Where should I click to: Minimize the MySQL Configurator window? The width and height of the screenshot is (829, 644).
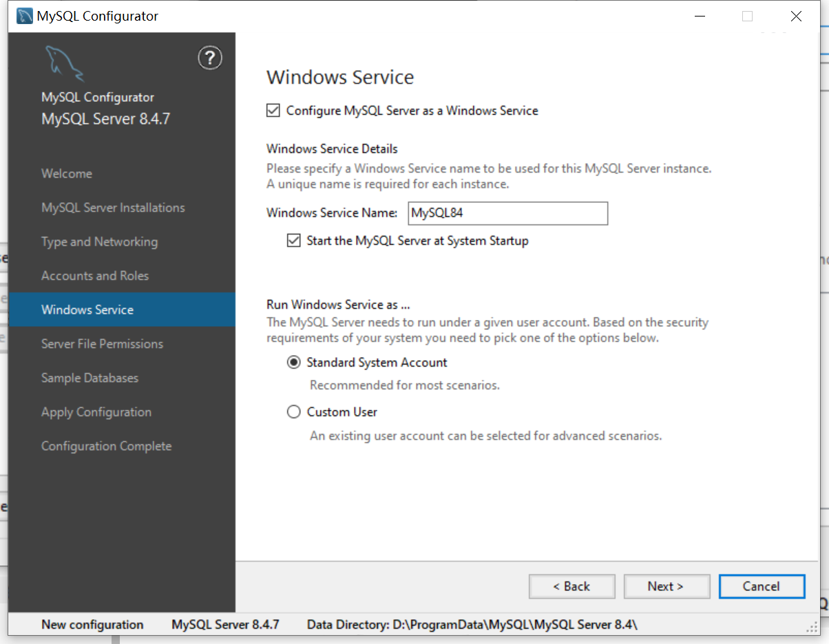[700, 17]
